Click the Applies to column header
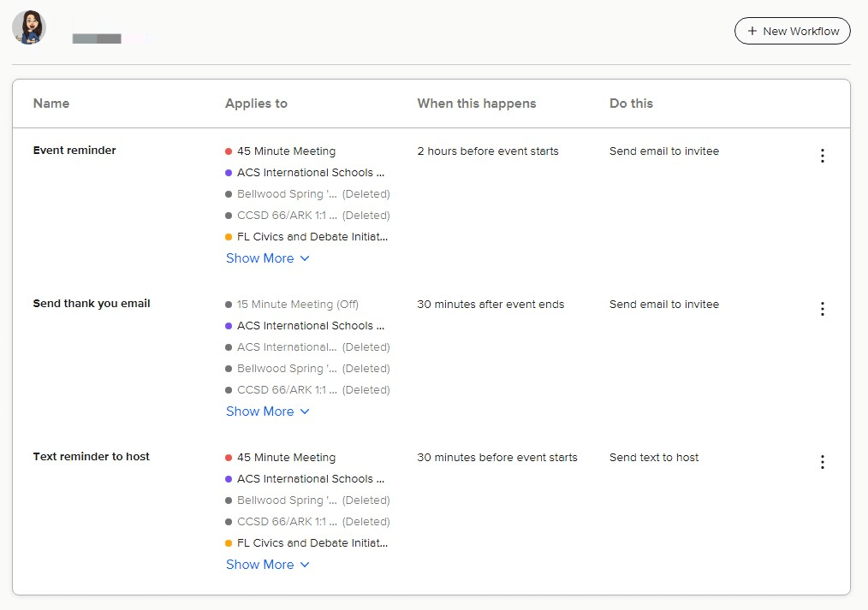Image resolution: width=868 pixels, height=610 pixels. (256, 104)
